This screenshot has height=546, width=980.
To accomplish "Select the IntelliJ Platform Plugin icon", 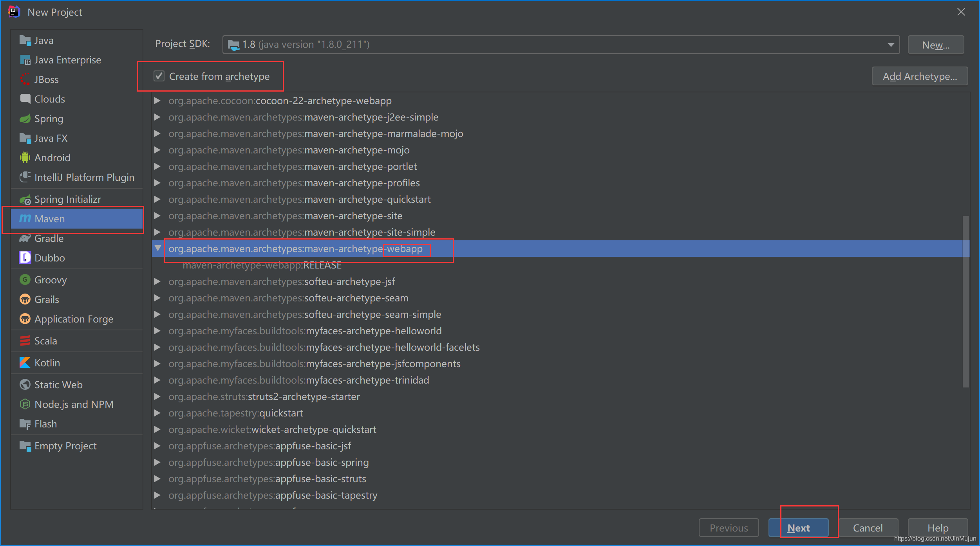I will (x=25, y=177).
